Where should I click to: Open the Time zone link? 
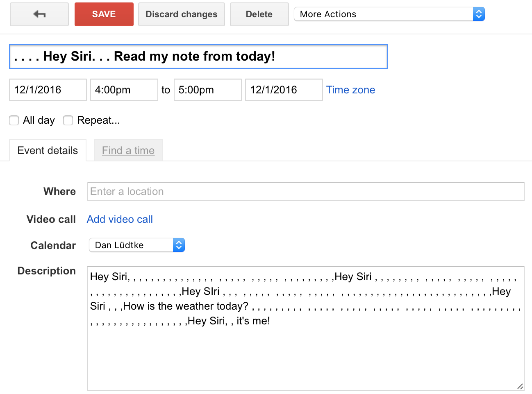351,90
